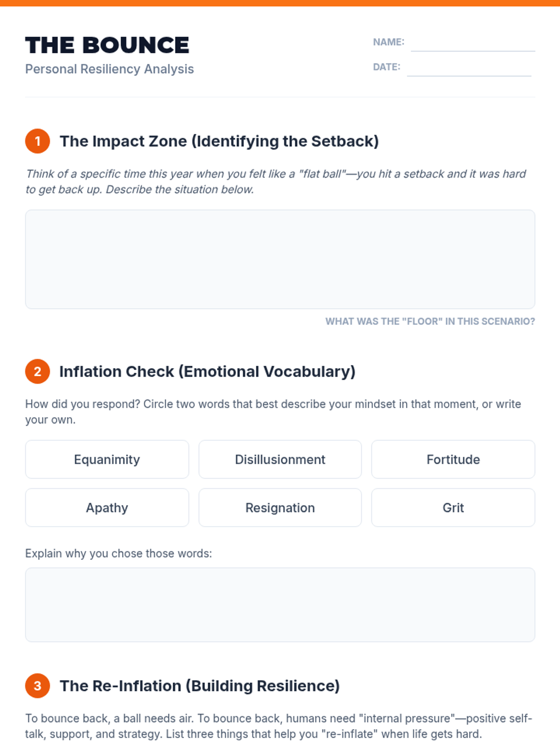Click the orange number 1 badge
560x747 pixels.
coord(37,141)
